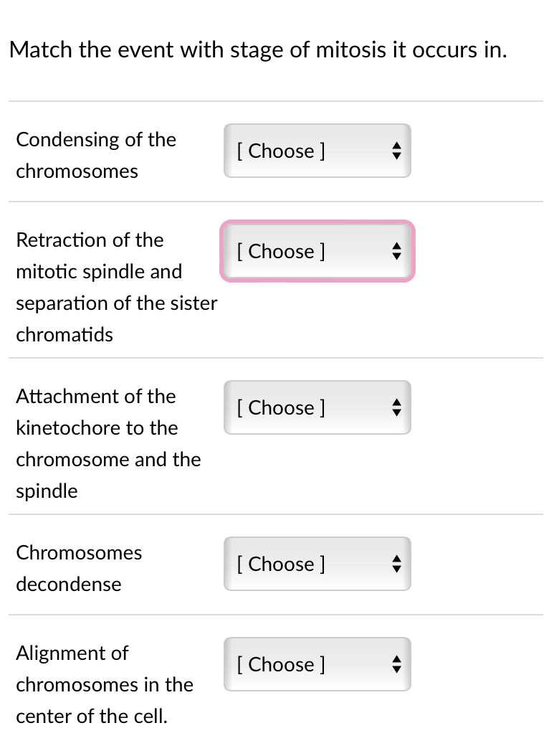
Task: Click the text Condensing of the chromosomes
Action: (x=96, y=155)
